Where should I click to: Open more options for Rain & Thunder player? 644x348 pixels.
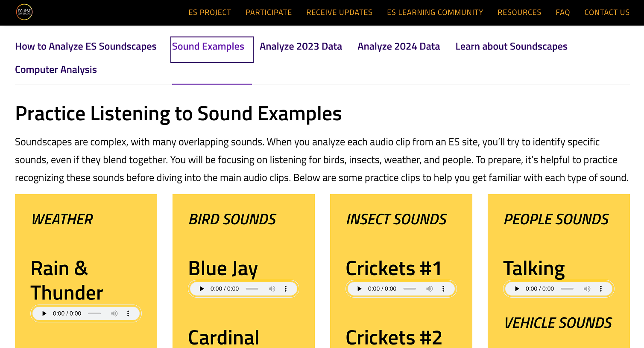pyautogui.click(x=128, y=313)
